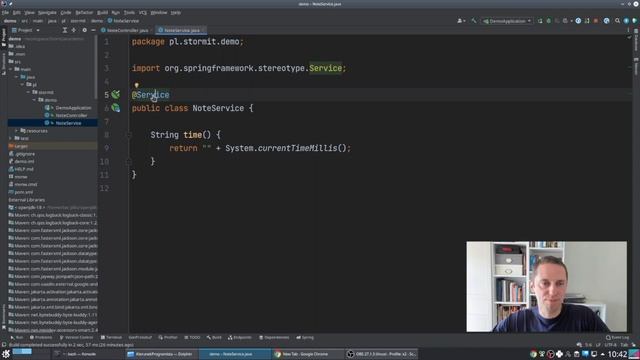Viewport: 640px width, 360px height.
Task: Select DemoApplication in project tree
Action: pos(73,108)
